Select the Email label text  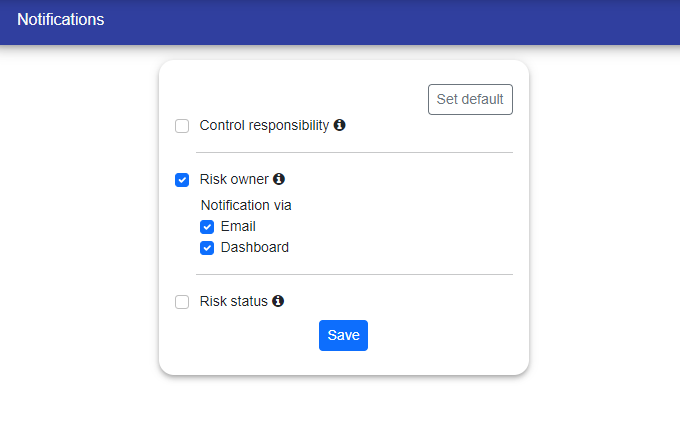coord(238,227)
